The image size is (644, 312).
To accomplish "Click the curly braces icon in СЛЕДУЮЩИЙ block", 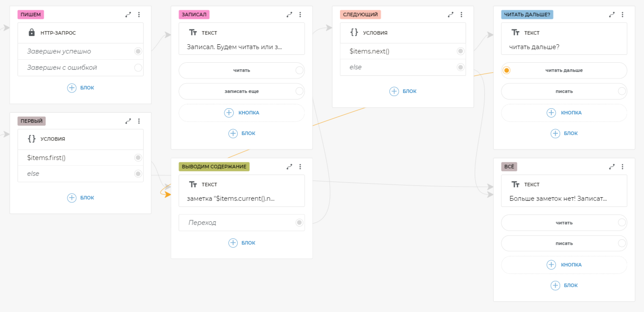I will point(354,32).
